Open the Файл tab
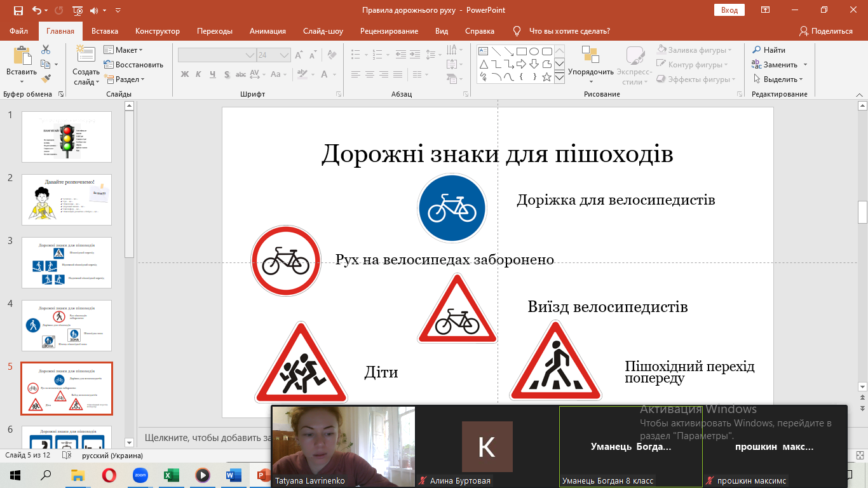 (19, 31)
